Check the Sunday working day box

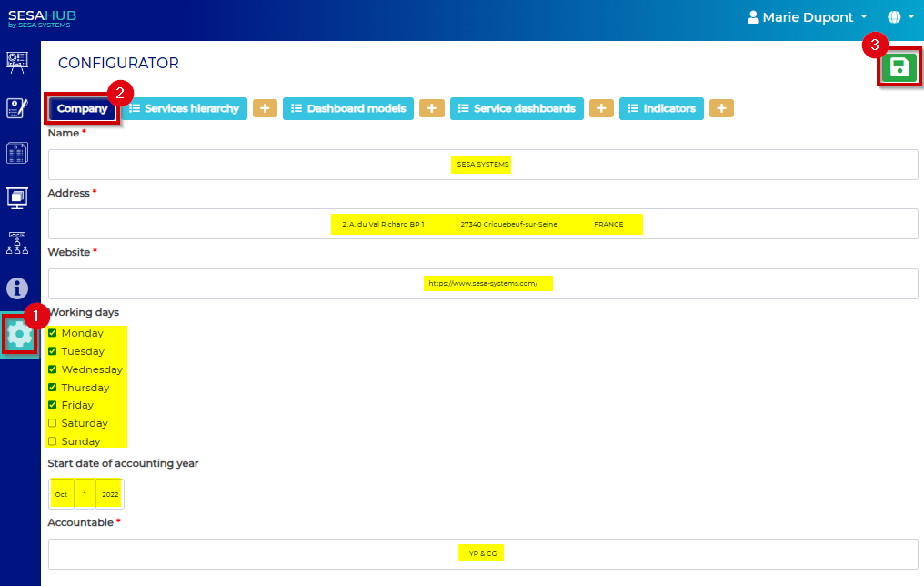[x=53, y=441]
